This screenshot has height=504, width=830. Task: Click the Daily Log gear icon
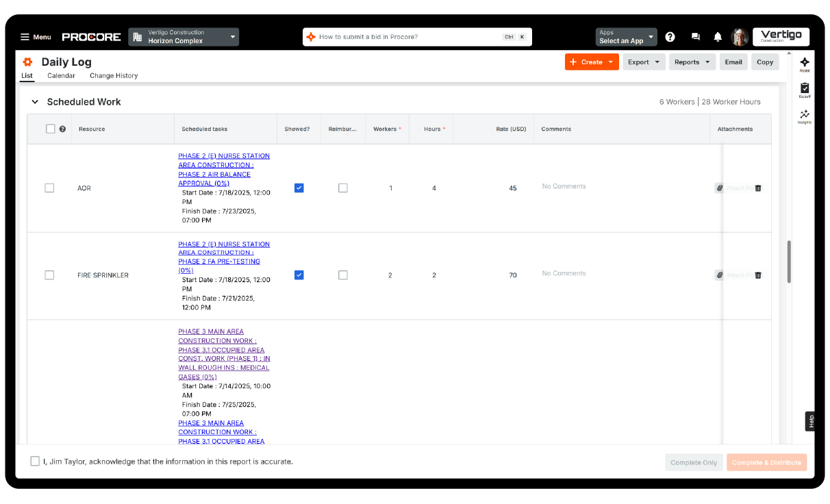(x=28, y=62)
